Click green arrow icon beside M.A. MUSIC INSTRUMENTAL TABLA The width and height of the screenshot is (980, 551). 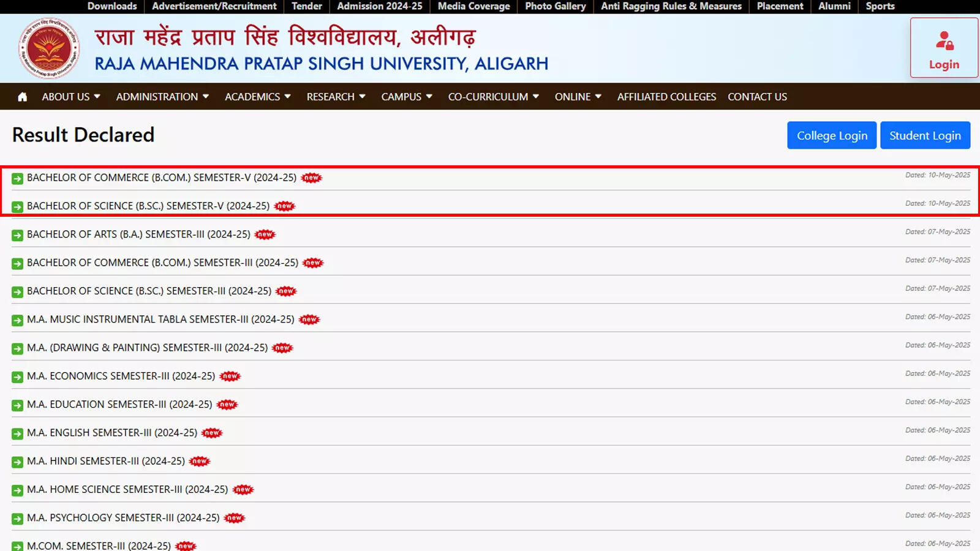coord(18,320)
